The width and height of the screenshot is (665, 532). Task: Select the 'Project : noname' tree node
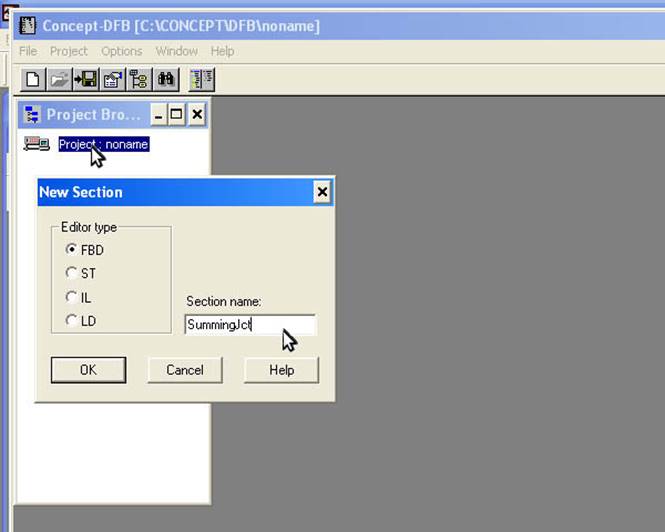click(x=104, y=144)
